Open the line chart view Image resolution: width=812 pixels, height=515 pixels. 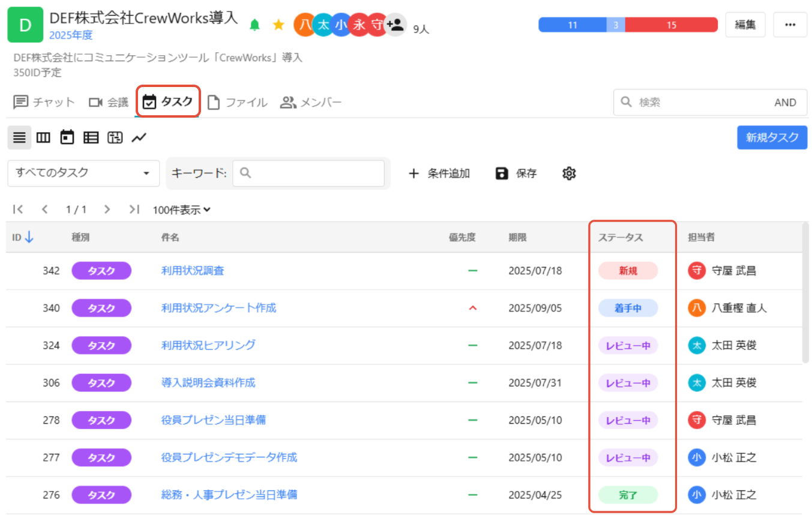[x=139, y=137]
